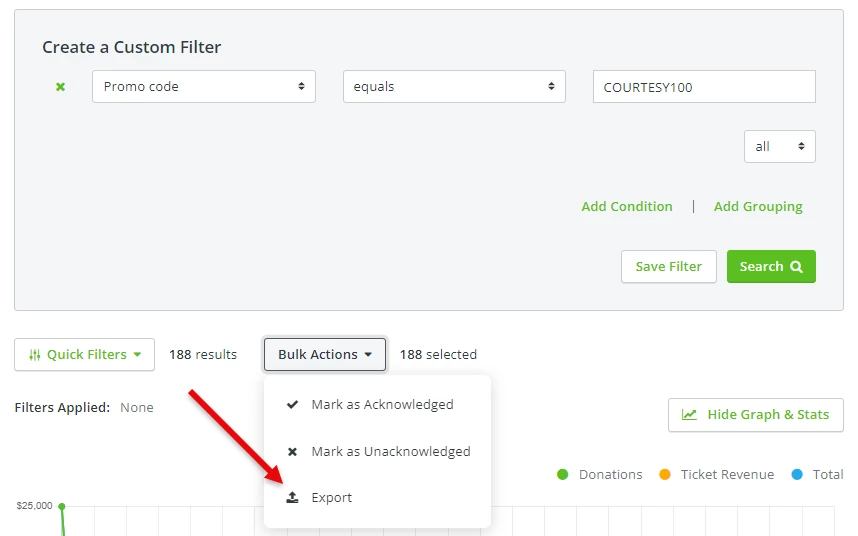Image resolution: width=858 pixels, height=536 pixels.
Task: Click the upload icon beside Export
Action: pos(293,497)
